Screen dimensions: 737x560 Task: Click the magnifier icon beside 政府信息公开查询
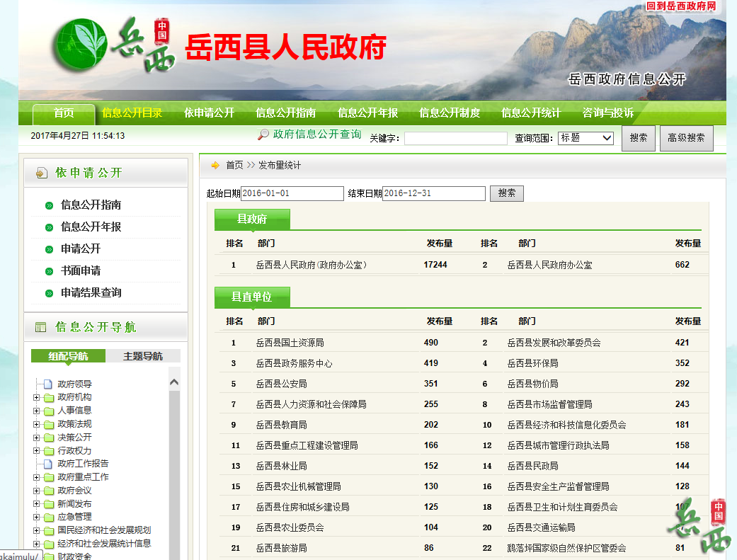pos(263,135)
